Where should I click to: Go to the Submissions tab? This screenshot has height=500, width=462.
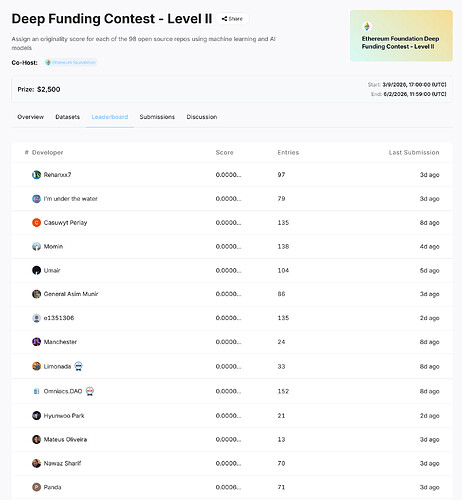click(x=157, y=117)
